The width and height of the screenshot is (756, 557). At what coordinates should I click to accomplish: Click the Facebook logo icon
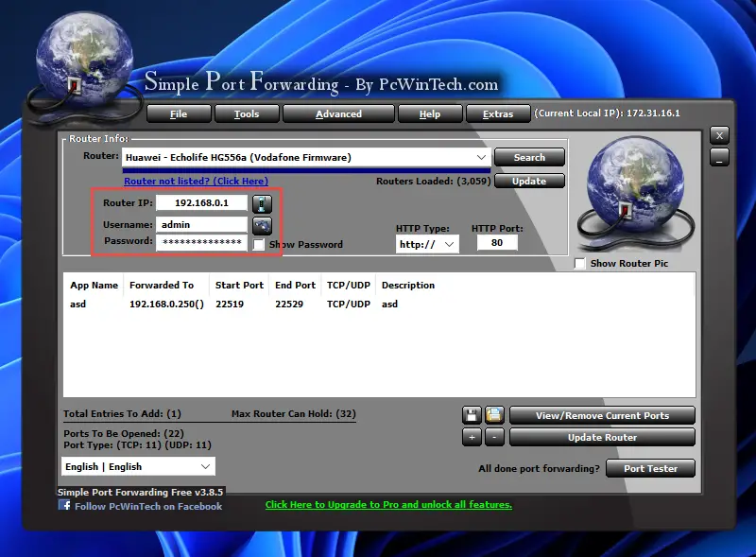[64, 505]
